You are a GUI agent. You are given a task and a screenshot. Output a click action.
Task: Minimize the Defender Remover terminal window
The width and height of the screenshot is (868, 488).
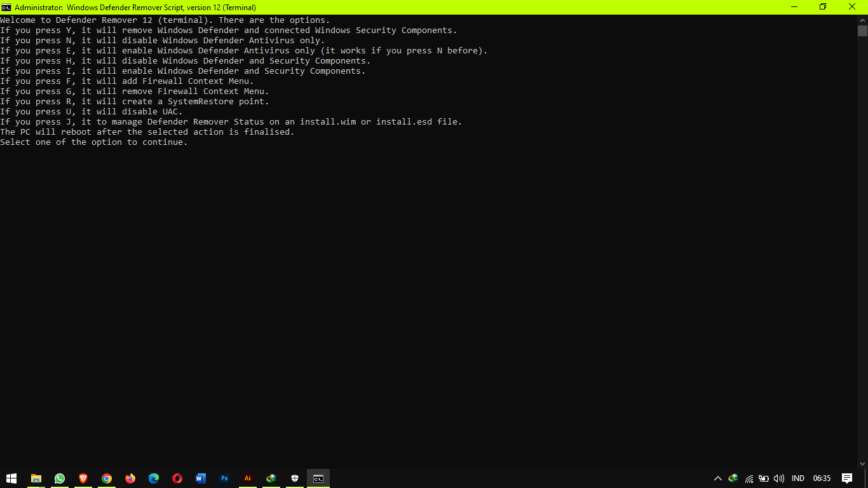[795, 7]
